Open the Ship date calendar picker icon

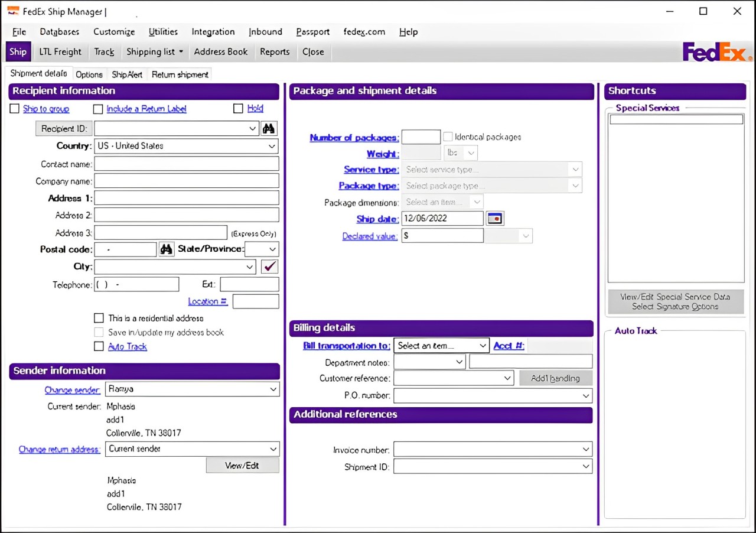pos(495,219)
